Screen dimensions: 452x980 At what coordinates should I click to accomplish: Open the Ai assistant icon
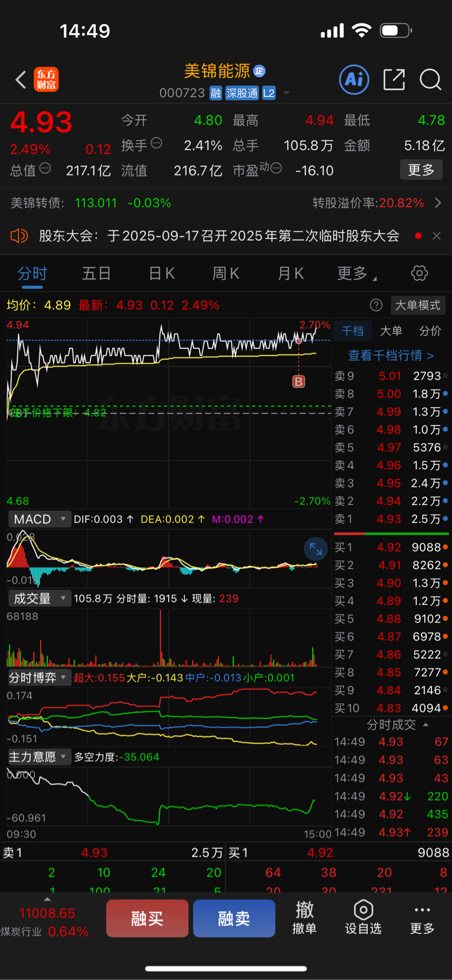click(354, 79)
